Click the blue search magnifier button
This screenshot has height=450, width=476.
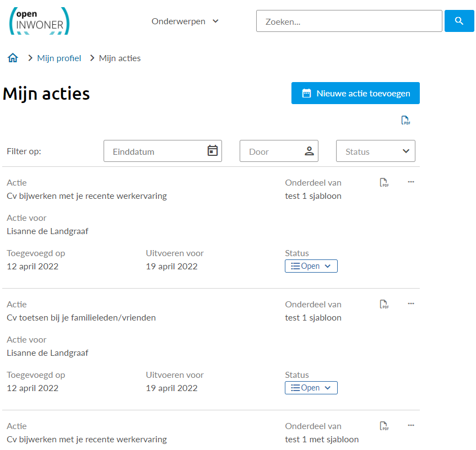pyautogui.click(x=459, y=21)
